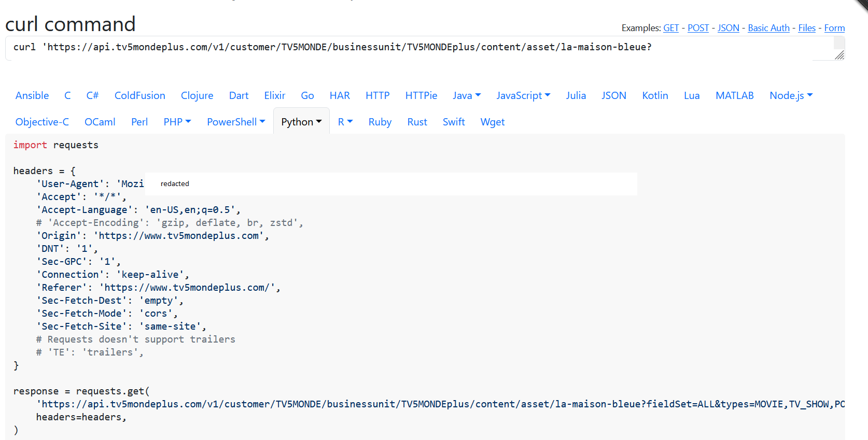868x440 pixels.
Task: Switch to the Wget tab
Action: (x=492, y=122)
